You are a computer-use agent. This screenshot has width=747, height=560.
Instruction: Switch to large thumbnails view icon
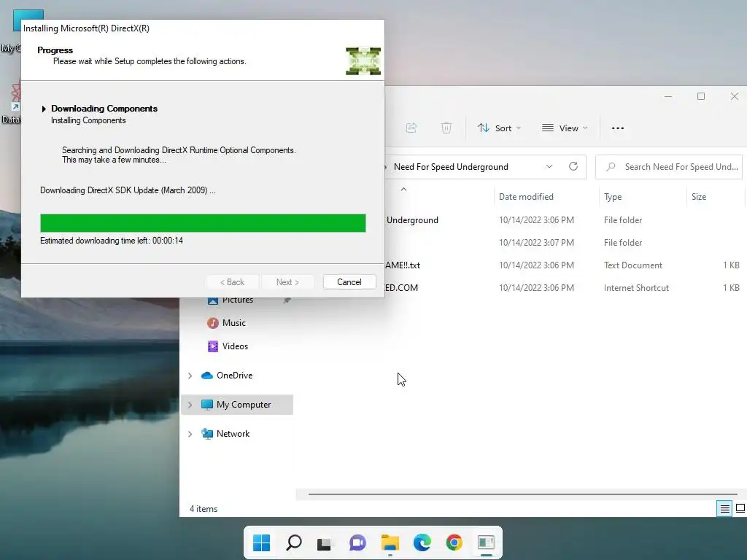740,508
